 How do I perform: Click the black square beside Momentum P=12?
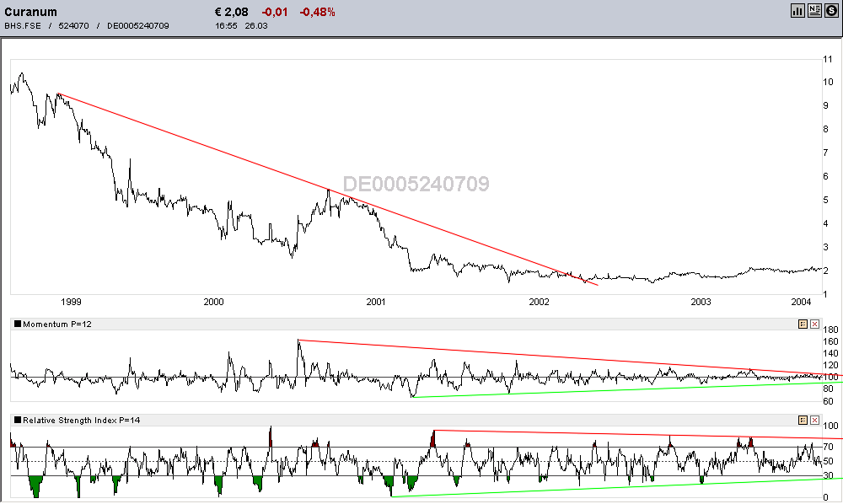pos(18,324)
